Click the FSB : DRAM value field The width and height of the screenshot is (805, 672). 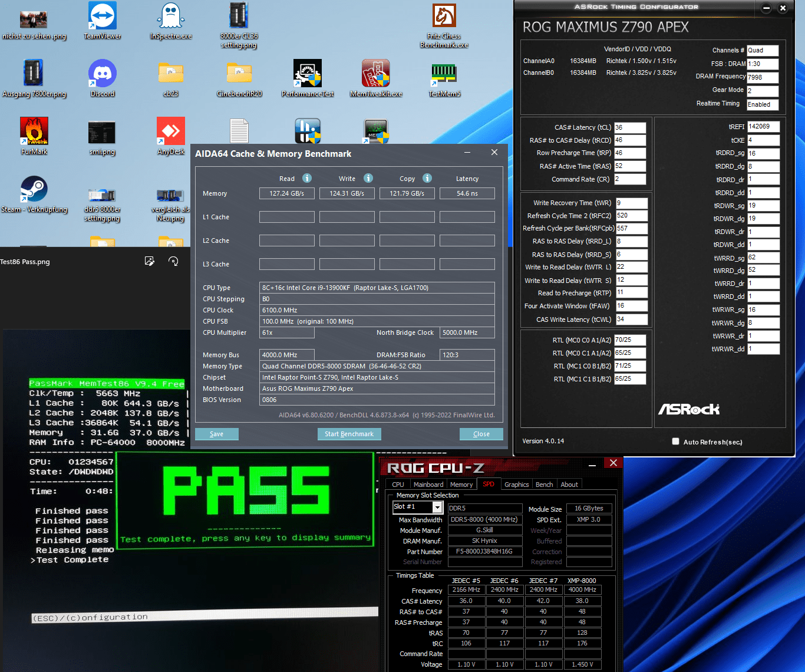[763, 64]
